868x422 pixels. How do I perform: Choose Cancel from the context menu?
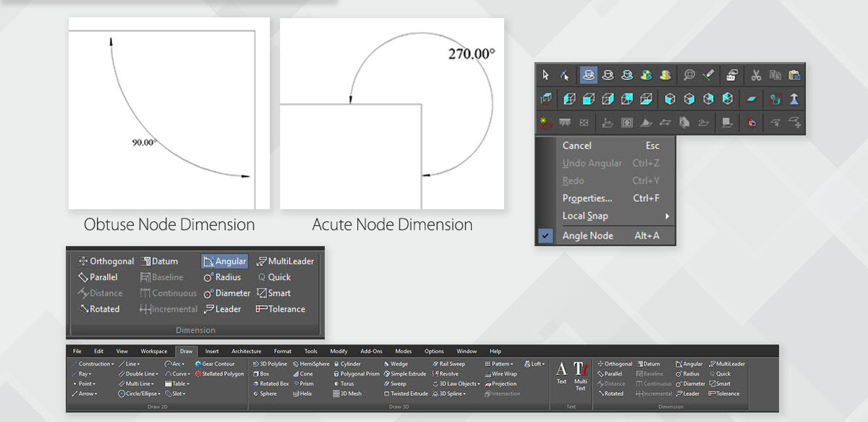(x=576, y=145)
